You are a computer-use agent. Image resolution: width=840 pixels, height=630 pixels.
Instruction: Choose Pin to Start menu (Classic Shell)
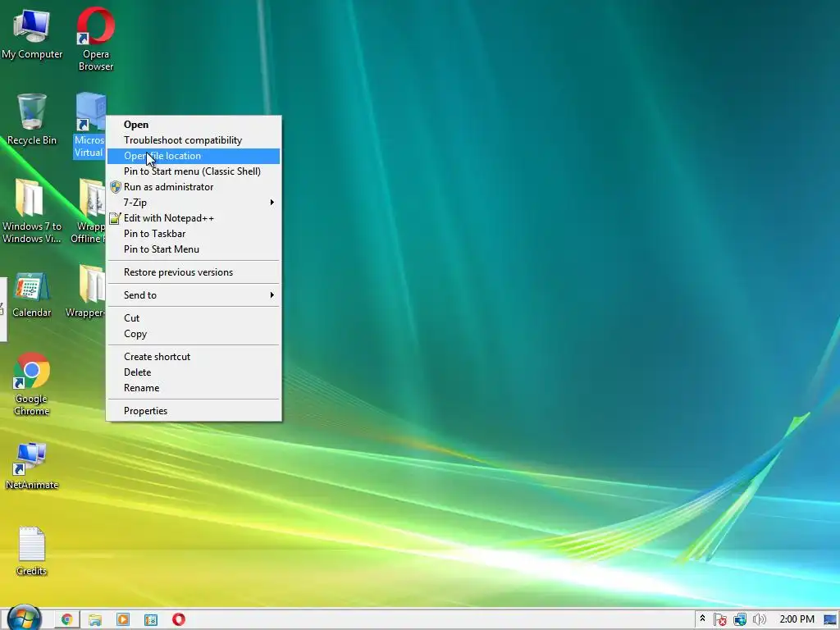pos(194,171)
